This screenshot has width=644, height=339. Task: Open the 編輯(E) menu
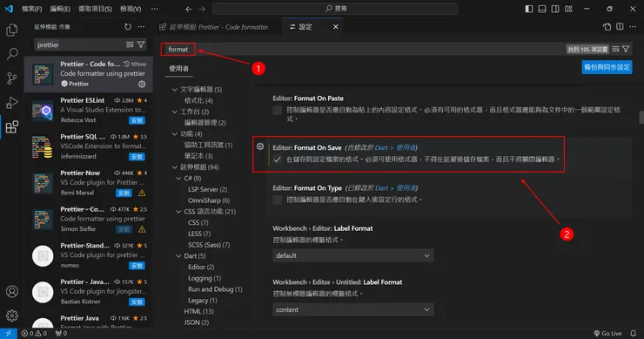tap(60, 9)
